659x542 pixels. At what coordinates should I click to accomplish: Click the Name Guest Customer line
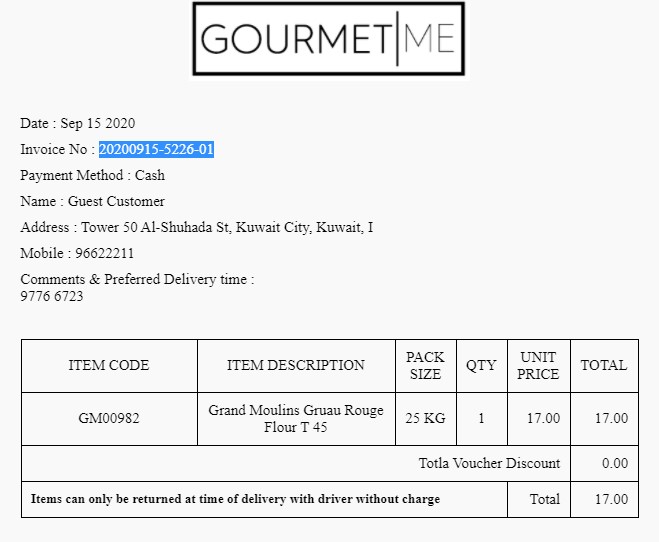[x=92, y=202]
